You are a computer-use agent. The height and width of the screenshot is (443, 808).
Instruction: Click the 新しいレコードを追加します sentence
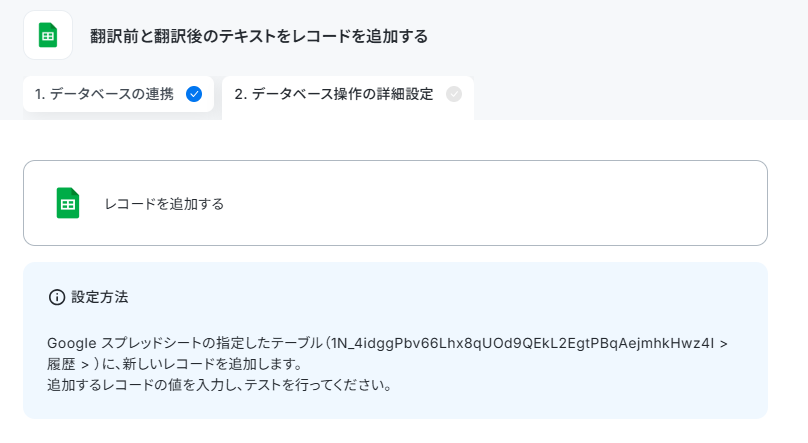pyautogui.click(x=212, y=364)
